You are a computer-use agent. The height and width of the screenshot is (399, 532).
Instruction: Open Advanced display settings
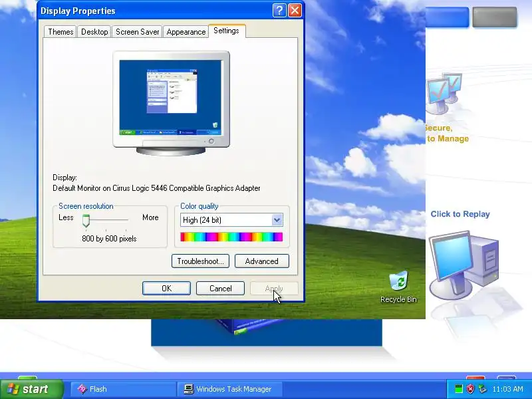pyautogui.click(x=261, y=261)
